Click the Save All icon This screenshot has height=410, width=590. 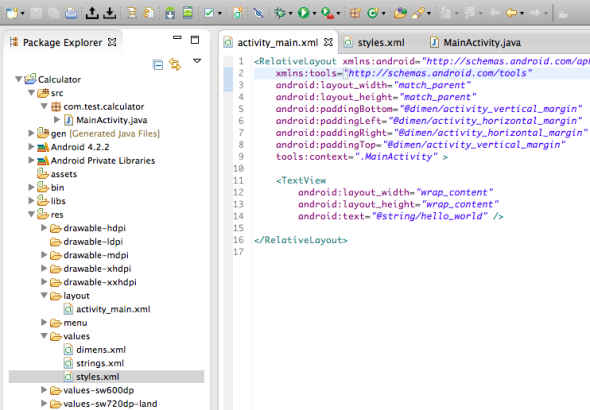[x=53, y=13]
